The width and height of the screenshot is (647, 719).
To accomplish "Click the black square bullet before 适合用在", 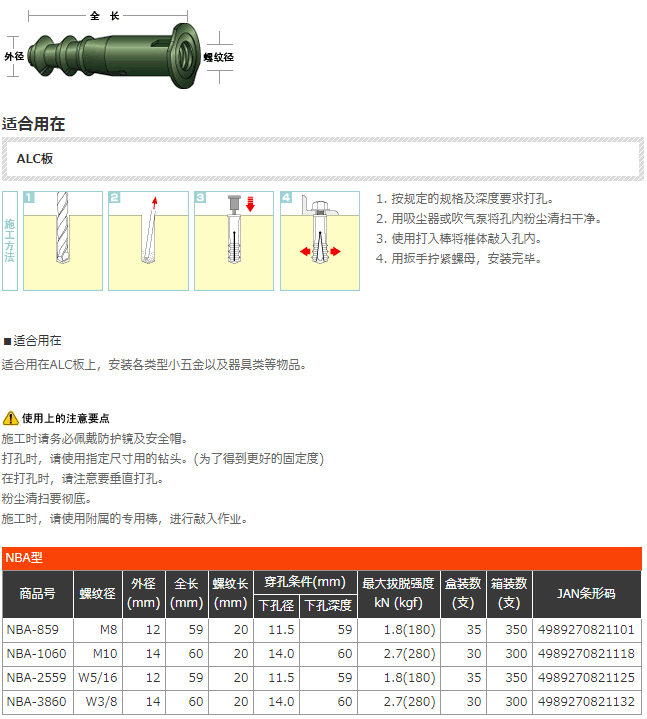I will (x=7, y=341).
